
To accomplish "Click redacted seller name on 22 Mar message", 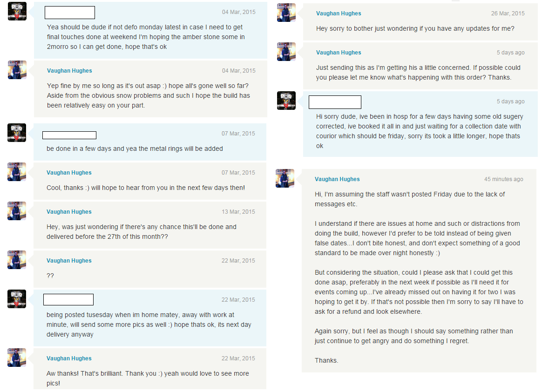I will point(68,300).
